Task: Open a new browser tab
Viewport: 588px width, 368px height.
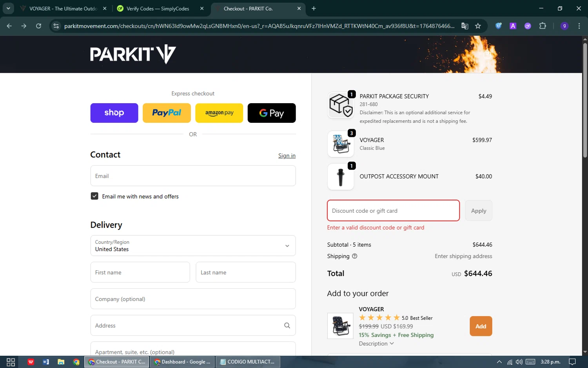Action: coord(314,8)
